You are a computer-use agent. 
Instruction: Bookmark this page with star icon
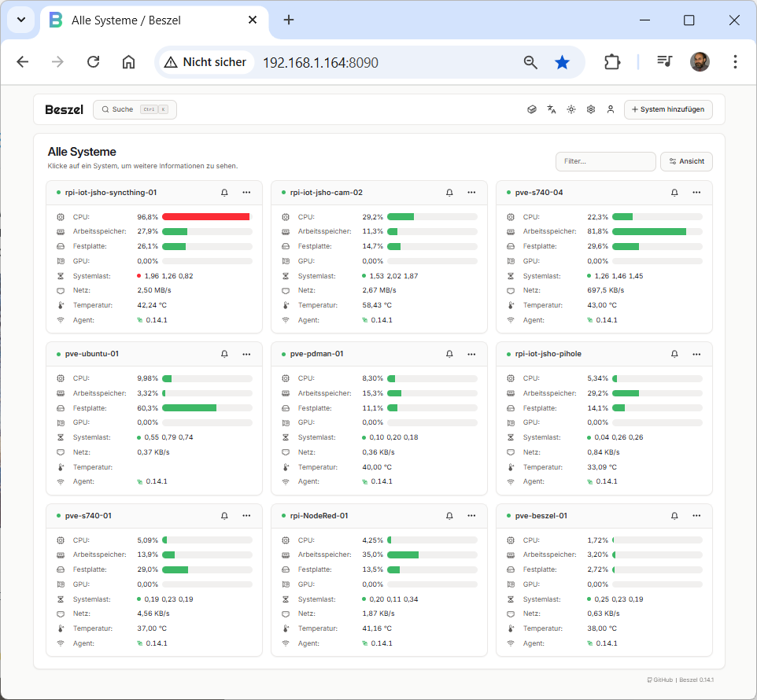coord(562,62)
